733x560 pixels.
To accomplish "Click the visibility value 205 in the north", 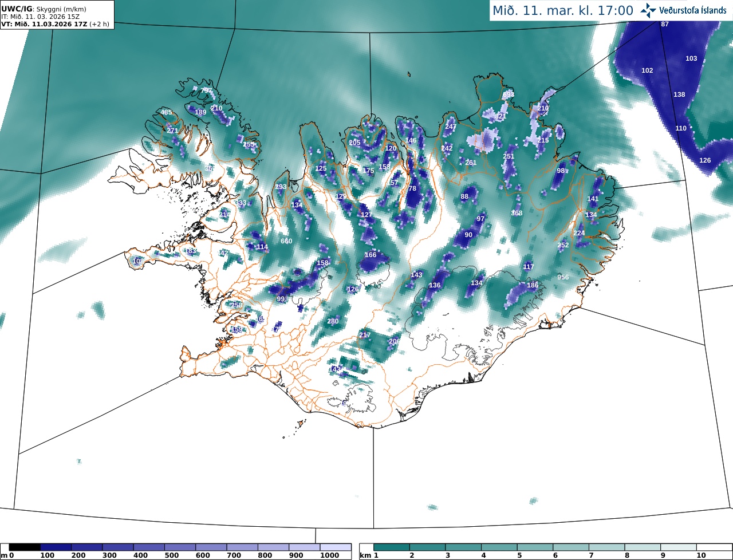I will (354, 143).
